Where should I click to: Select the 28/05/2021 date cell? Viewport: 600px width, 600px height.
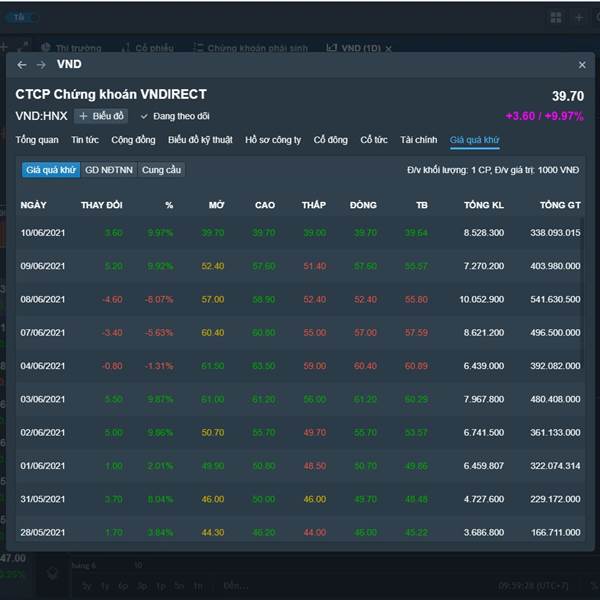42,532
